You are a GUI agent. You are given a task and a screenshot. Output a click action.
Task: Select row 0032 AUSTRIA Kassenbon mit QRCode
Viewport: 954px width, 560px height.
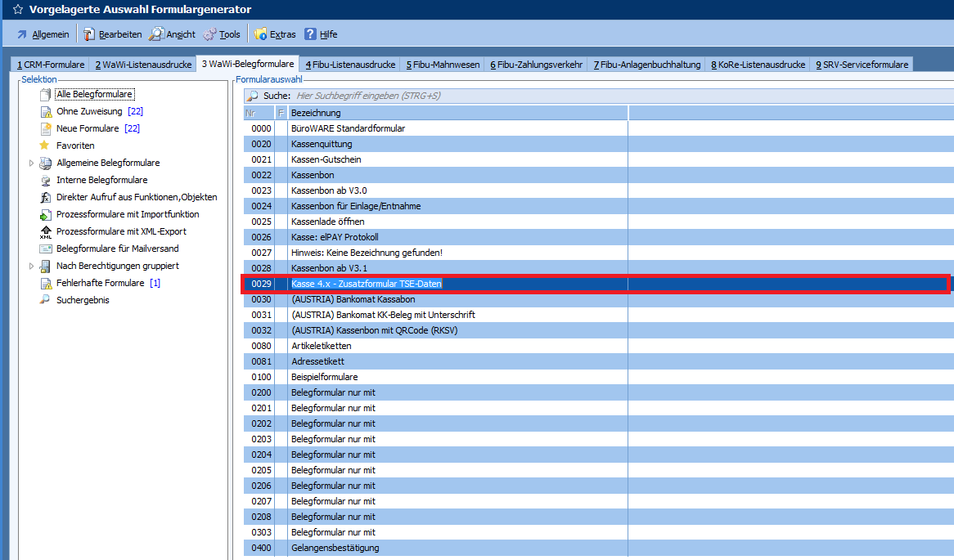[374, 330]
